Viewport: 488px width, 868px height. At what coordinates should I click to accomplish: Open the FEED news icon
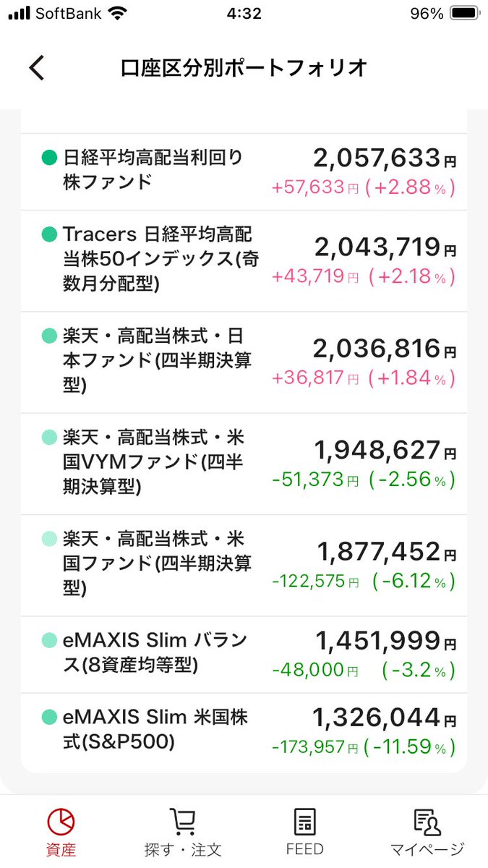coord(304,822)
